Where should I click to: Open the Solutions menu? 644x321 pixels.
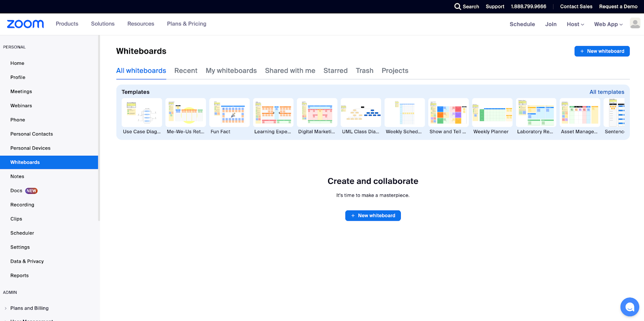click(x=103, y=24)
